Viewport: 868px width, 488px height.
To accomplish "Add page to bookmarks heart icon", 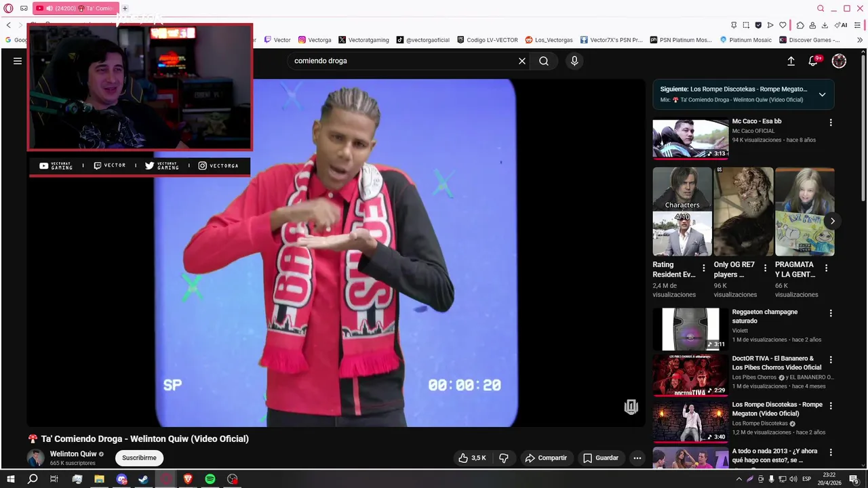I will pos(783,25).
